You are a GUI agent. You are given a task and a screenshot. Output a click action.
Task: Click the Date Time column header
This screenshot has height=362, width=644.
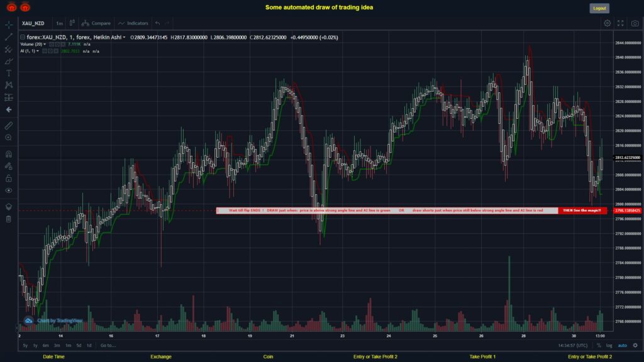pyautogui.click(x=54, y=357)
